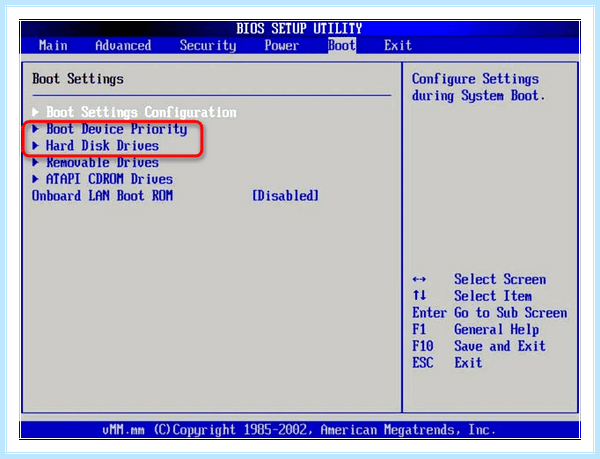Click arrow beside Removable Drives
The image size is (600, 459).
tap(36, 163)
